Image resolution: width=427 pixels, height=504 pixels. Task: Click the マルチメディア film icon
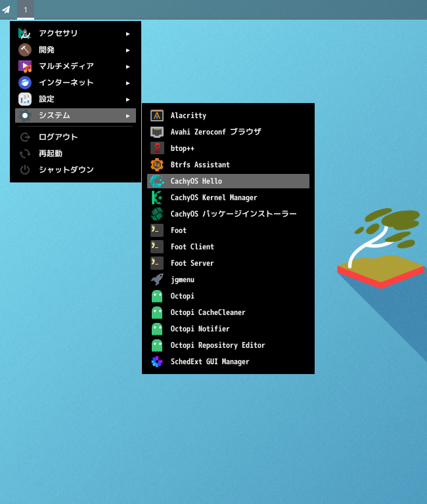(25, 66)
